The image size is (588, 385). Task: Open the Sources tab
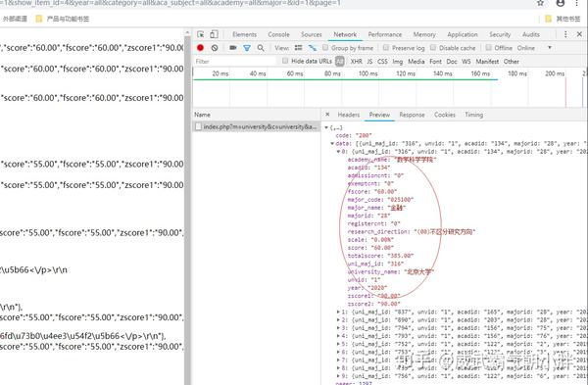312,34
